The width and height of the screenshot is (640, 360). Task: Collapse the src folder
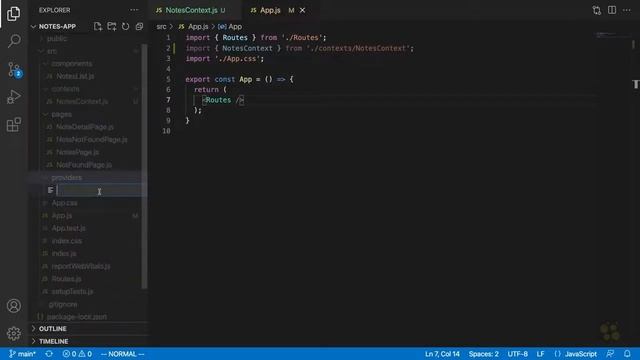point(51,51)
